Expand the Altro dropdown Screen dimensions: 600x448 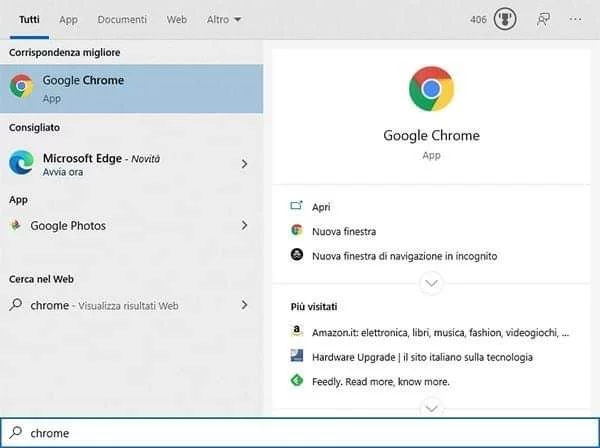[x=224, y=20]
